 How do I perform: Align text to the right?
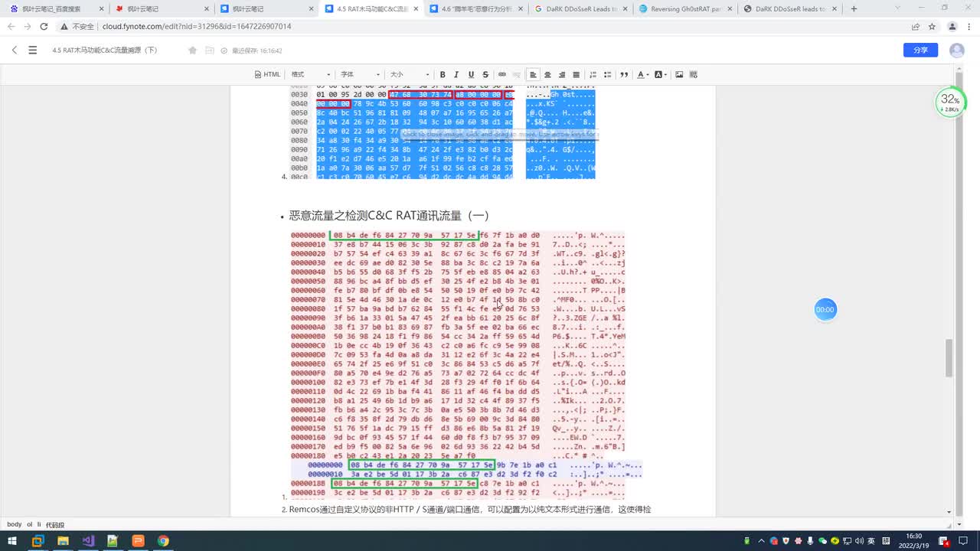click(x=562, y=74)
